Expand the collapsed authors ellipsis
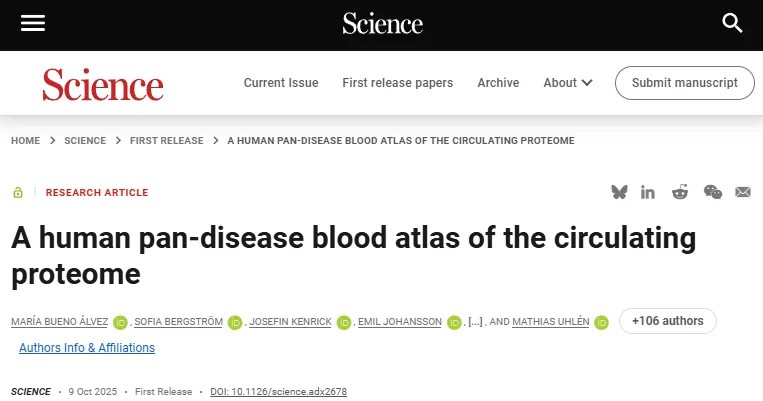Viewport: 763px width, 401px height. (475, 321)
